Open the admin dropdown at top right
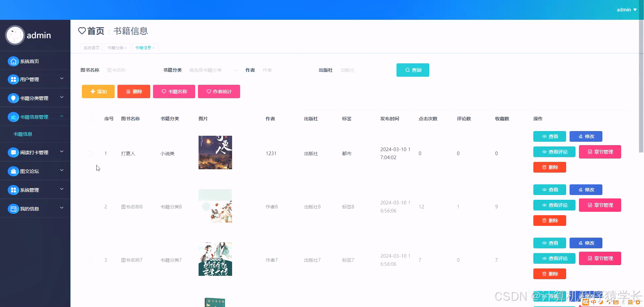Viewport: 644px width, 307px height. coord(627,10)
